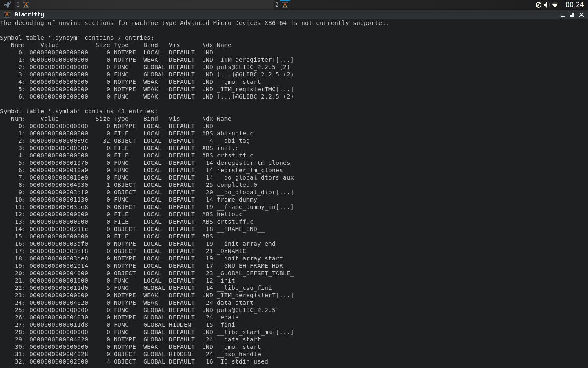Click the _GLOBAL_OFFSET_TABLE_ symbol name
The image size is (588, 368).
point(255,273)
